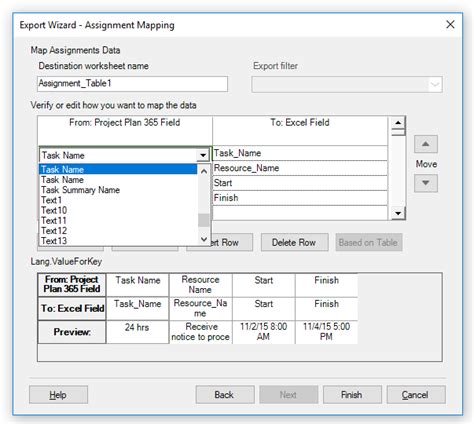Click the preview table 'Resource_Name' cell
The width and height of the screenshot is (474, 424).
click(200, 309)
